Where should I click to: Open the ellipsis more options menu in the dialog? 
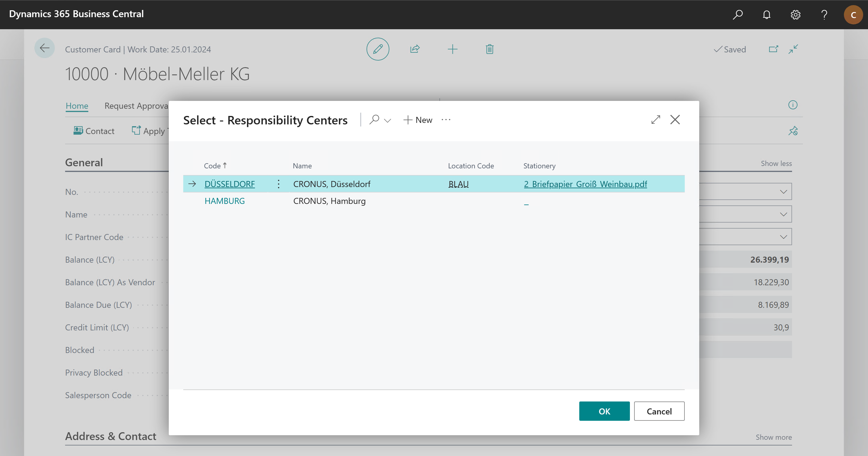(446, 120)
